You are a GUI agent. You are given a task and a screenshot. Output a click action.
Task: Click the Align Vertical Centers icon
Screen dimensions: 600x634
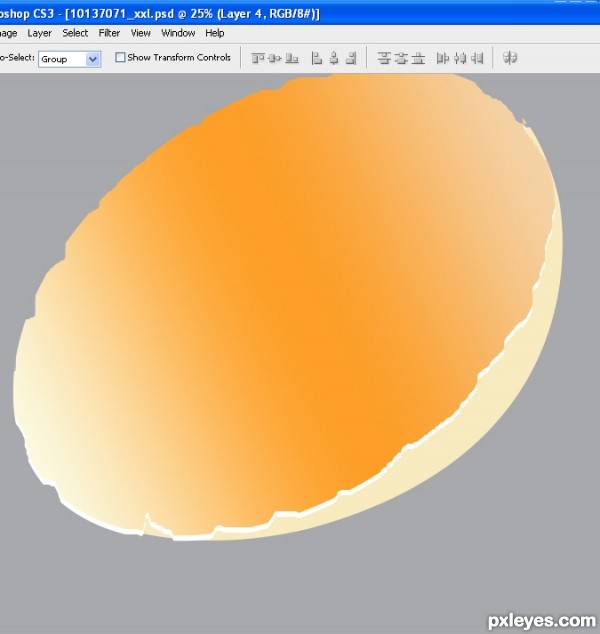(273, 58)
